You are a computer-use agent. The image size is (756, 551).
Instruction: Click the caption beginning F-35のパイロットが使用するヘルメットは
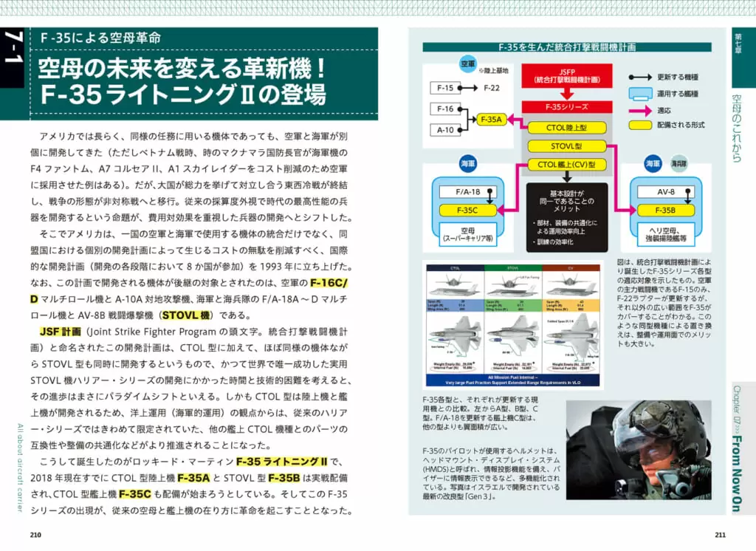pyautogui.click(x=491, y=473)
